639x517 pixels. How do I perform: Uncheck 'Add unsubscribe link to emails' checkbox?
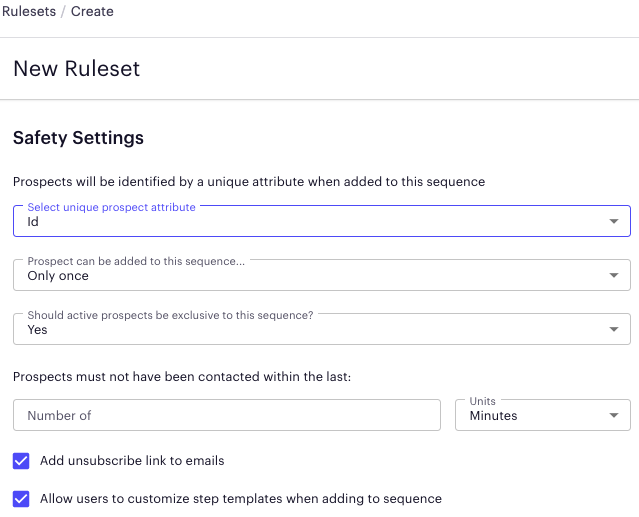21,461
